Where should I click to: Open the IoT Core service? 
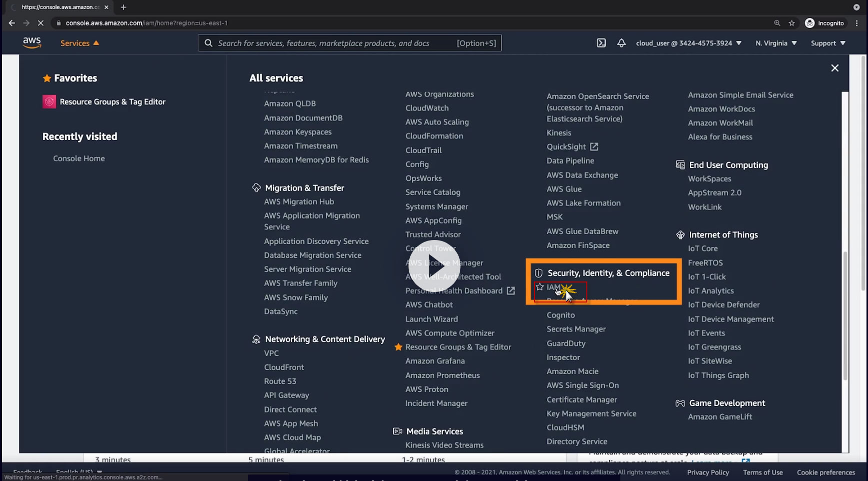[702, 248]
